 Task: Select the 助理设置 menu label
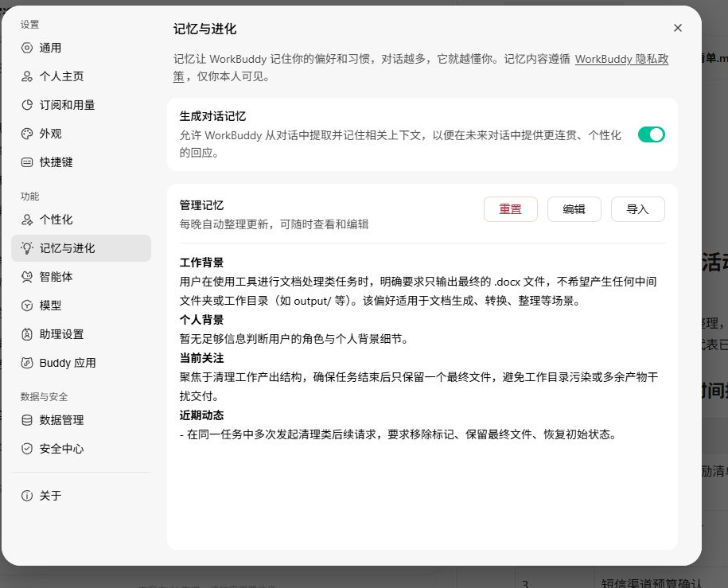click(x=62, y=334)
